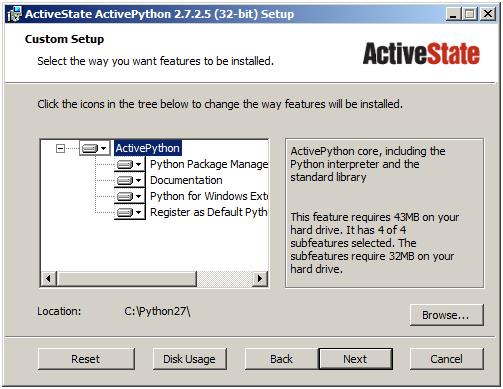Screen dimensions: 503x389
Task: Open install options for Documentation feature
Action: [130, 180]
